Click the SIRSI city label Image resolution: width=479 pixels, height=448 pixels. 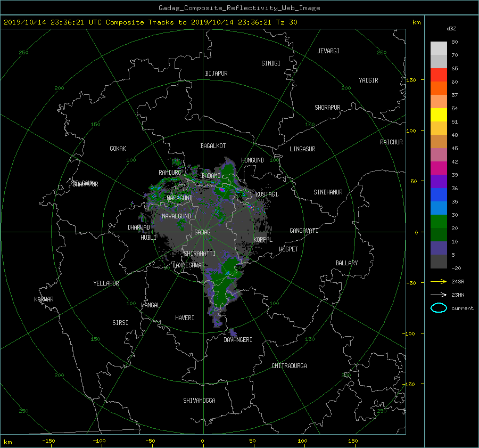coord(120,323)
